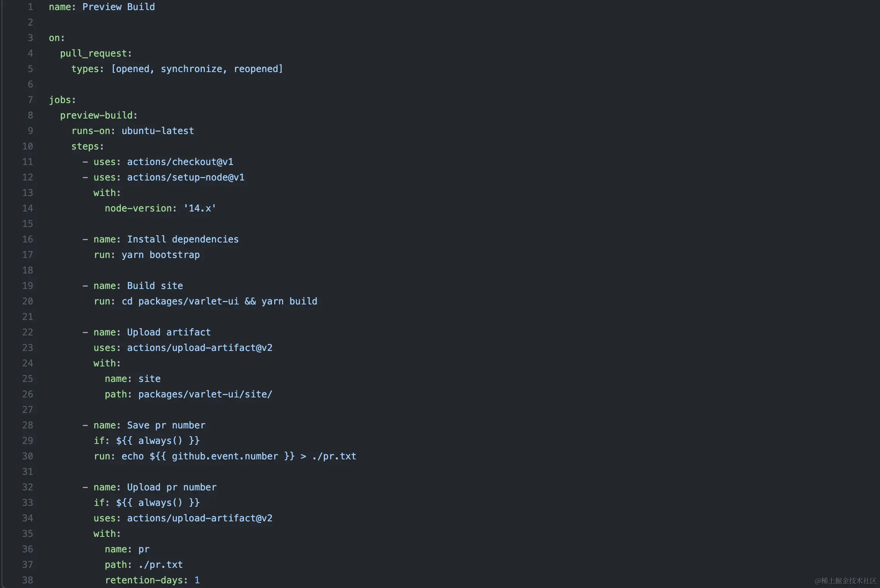Click line number 38 in gutter
Viewport: 880px width, 588px height.
(27, 580)
